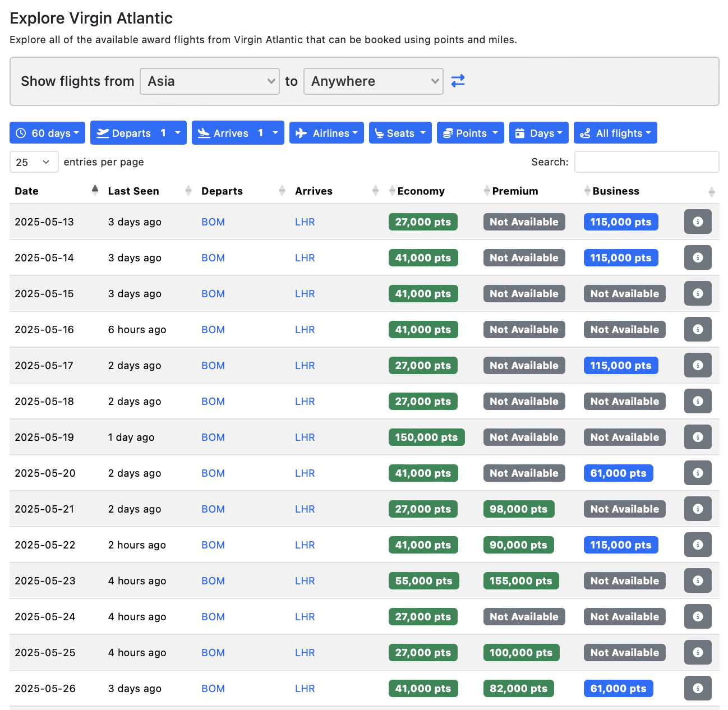
Task: Open info for the 2025-05-21 flight
Action: click(698, 509)
